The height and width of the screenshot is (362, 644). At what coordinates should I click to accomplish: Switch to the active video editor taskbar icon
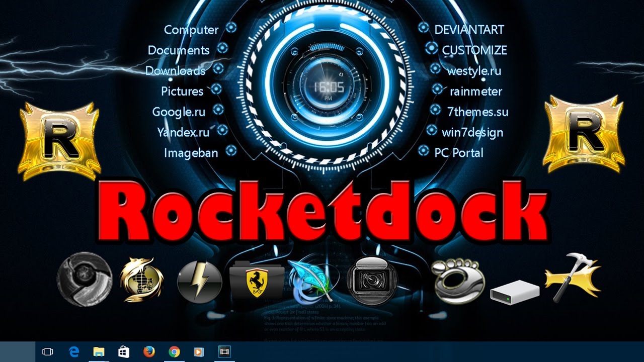tap(224, 352)
